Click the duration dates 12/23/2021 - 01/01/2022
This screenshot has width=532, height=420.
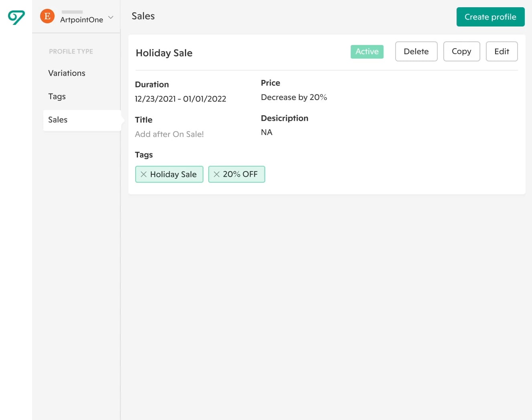pos(181,99)
